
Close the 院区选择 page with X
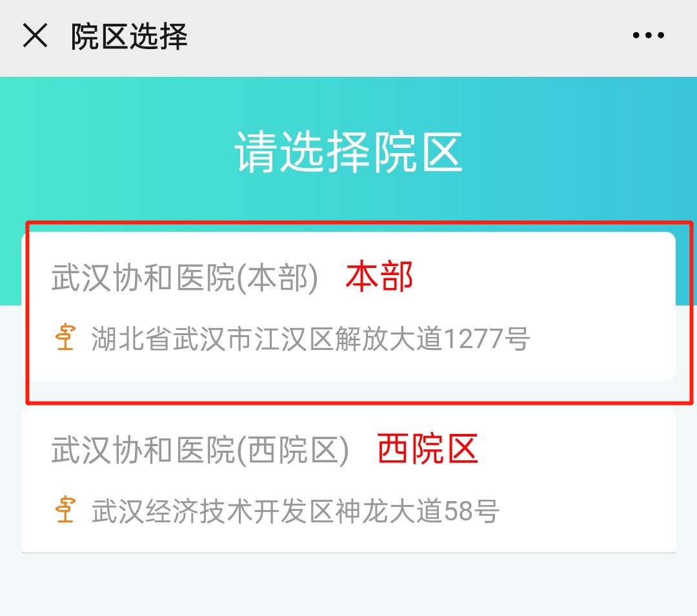[35, 36]
